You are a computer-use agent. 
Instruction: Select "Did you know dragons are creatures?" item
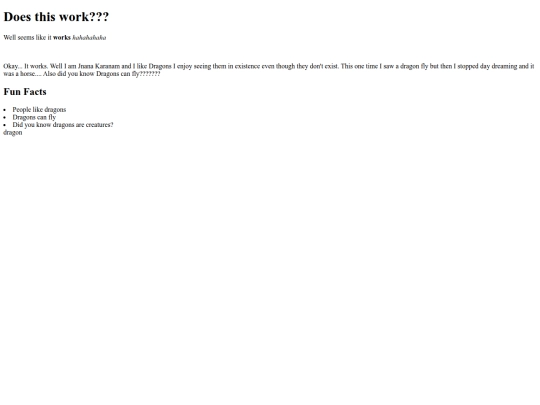click(63, 125)
